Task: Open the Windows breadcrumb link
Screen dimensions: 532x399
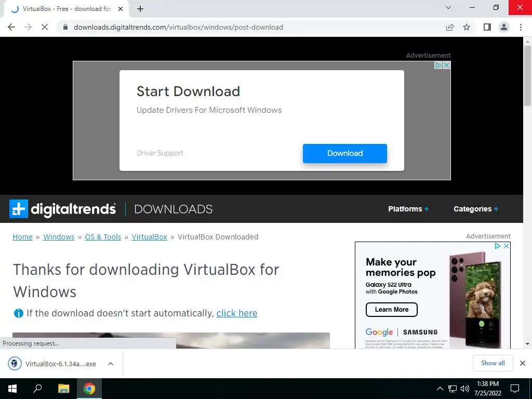Action: 59,237
